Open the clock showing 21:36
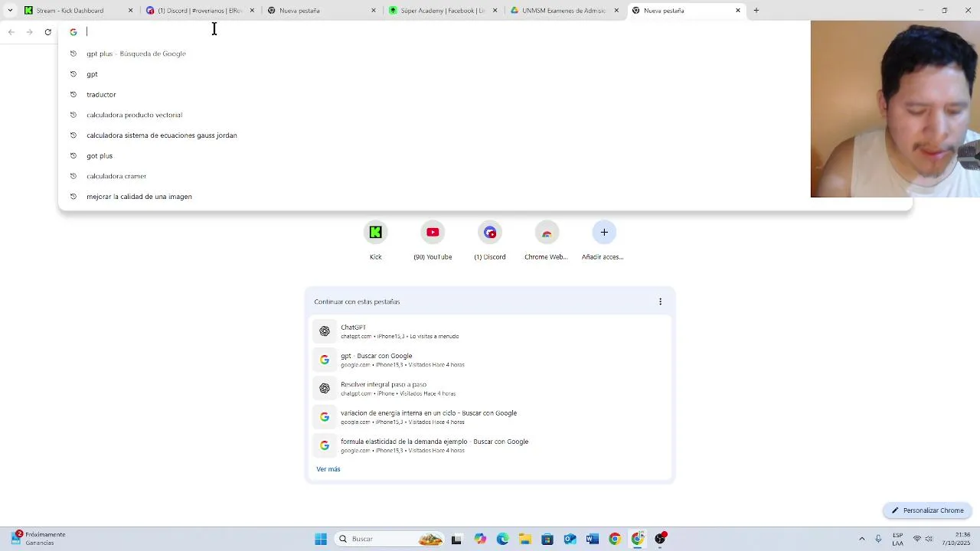Screen dimensions: 980x551 click(956, 539)
